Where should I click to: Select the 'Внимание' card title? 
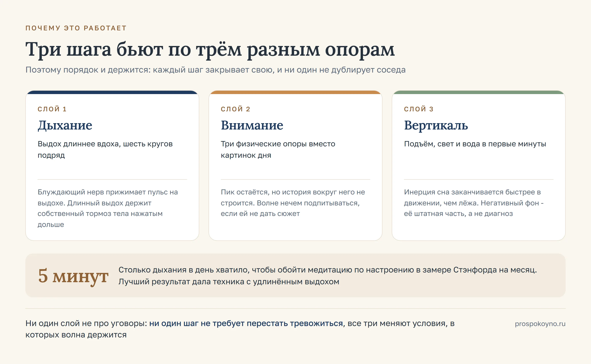252,125
